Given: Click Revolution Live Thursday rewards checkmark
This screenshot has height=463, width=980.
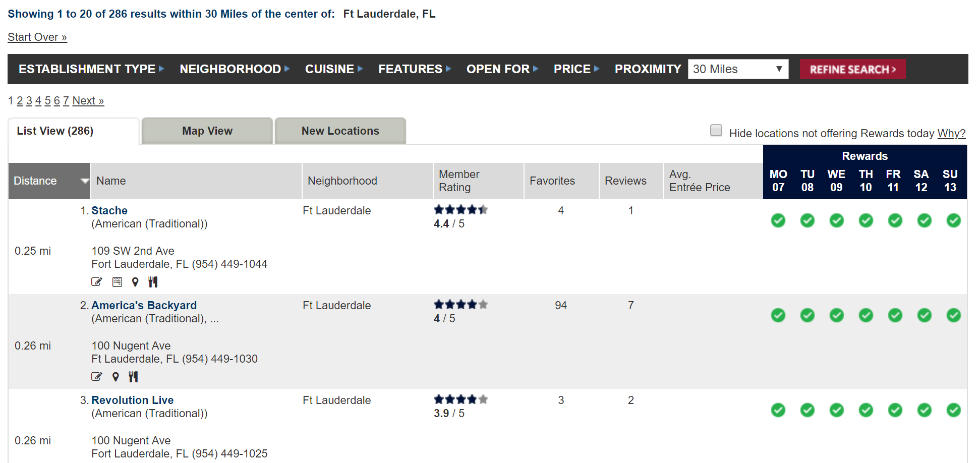Looking at the screenshot, I should click(x=866, y=410).
